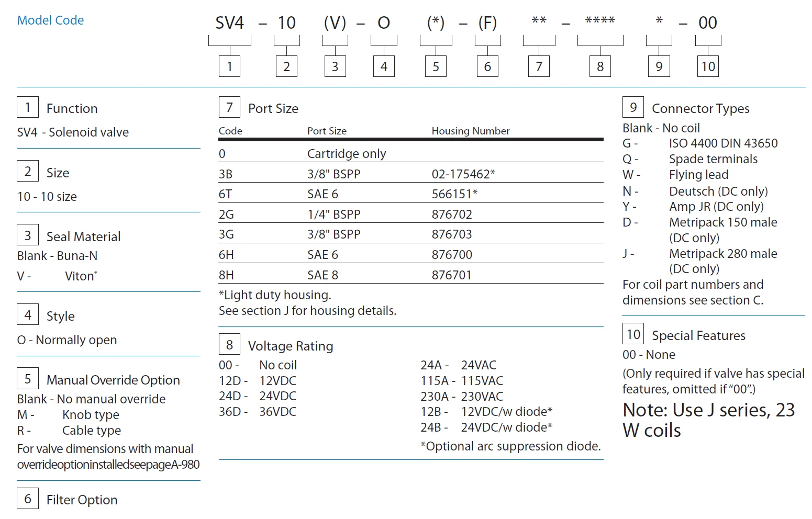Click numbered box 6 beside Filter Option

[28, 499]
